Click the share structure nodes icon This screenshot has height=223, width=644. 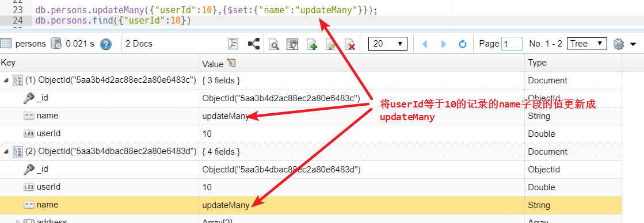click(x=253, y=44)
